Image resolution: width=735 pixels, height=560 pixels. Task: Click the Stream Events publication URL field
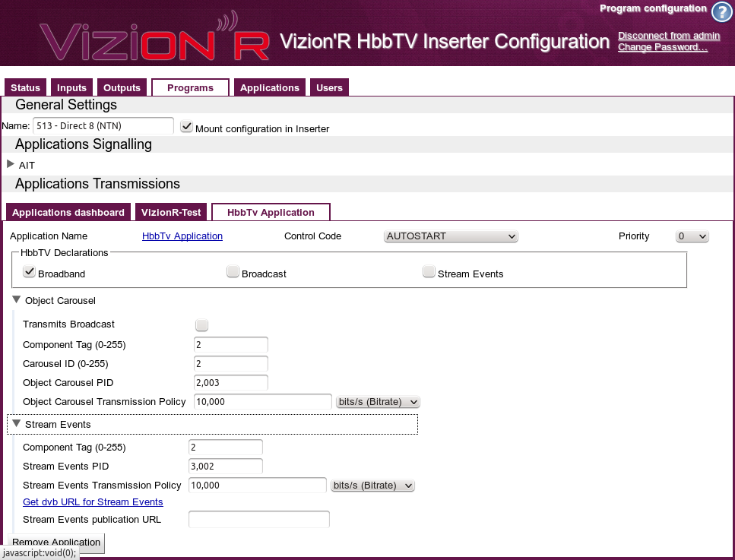(258, 520)
